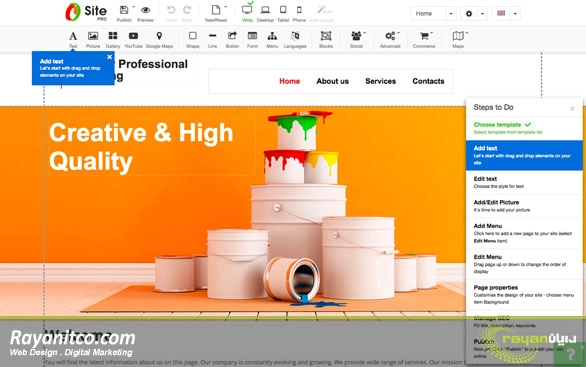
Task: Select the Page properties step
Action: (524, 294)
